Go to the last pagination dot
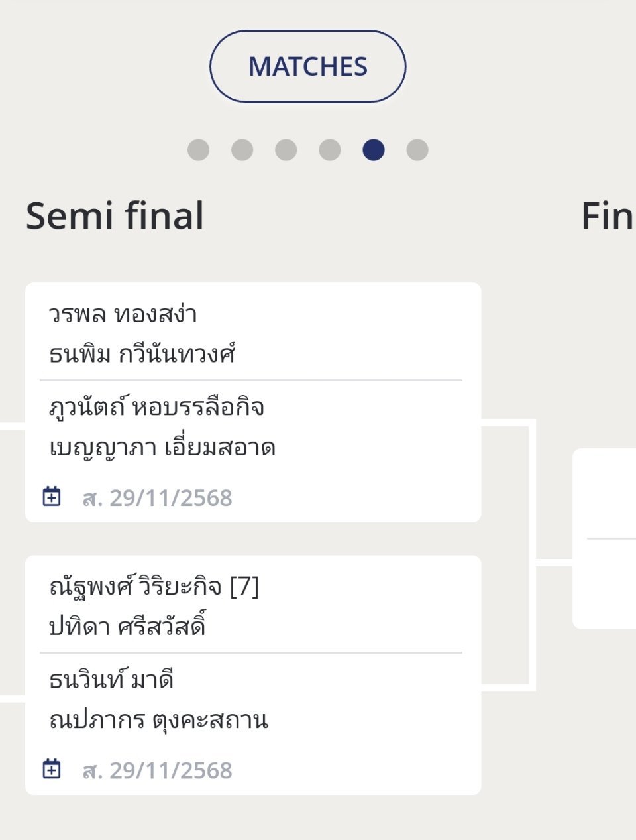636x840 pixels. click(417, 150)
